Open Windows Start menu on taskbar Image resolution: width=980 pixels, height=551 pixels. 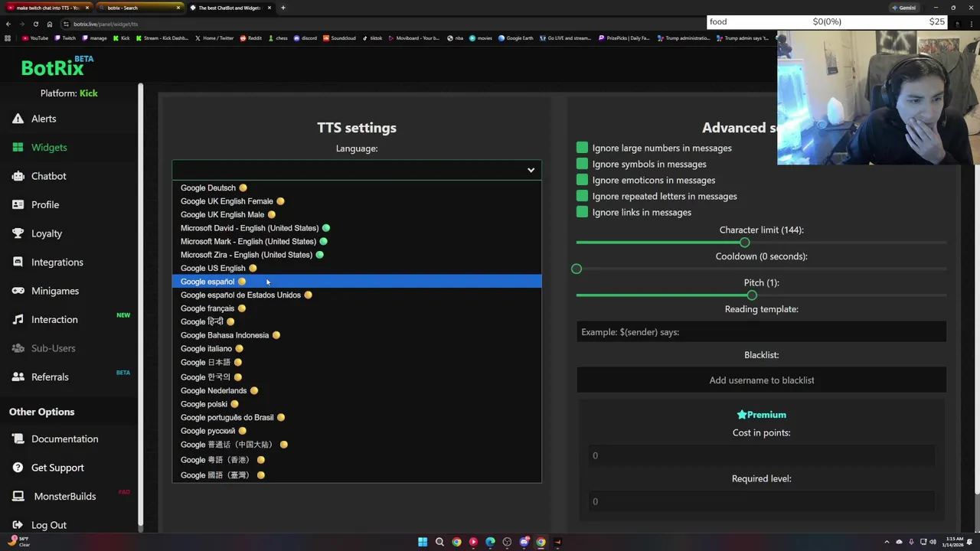point(423,542)
